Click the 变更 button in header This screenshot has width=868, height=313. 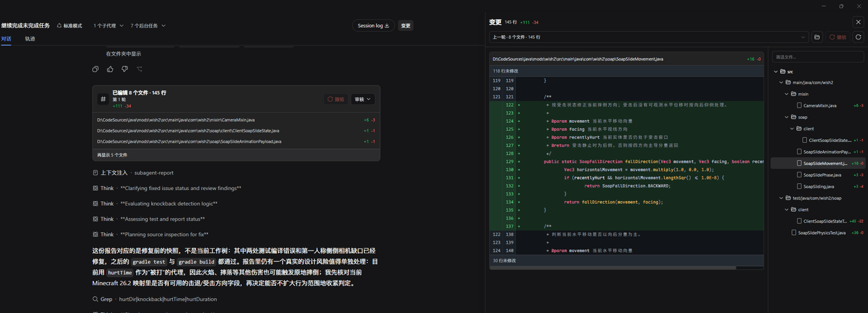[406, 26]
